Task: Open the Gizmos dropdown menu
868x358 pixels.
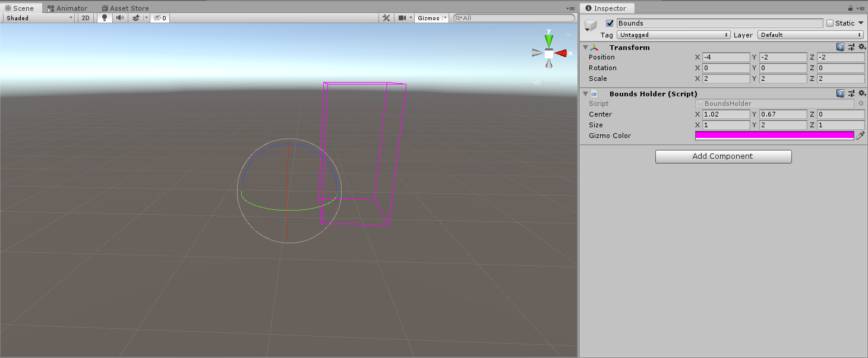Action: pyautogui.click(x=431, y=18)
